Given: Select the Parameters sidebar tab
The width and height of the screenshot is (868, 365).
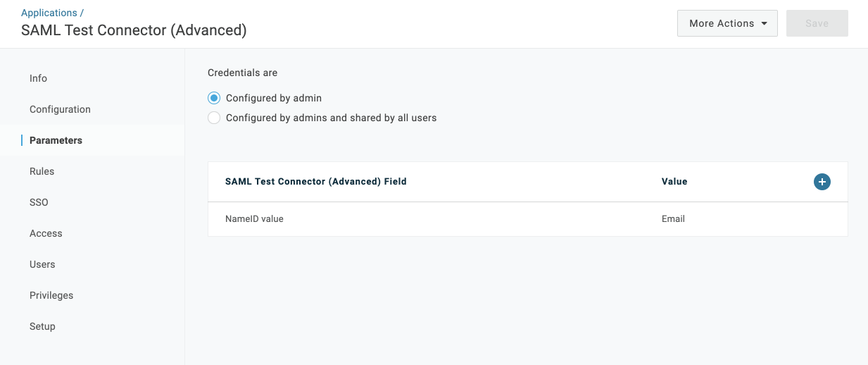Looking at the screenshot, I should (x=56, y=140).
